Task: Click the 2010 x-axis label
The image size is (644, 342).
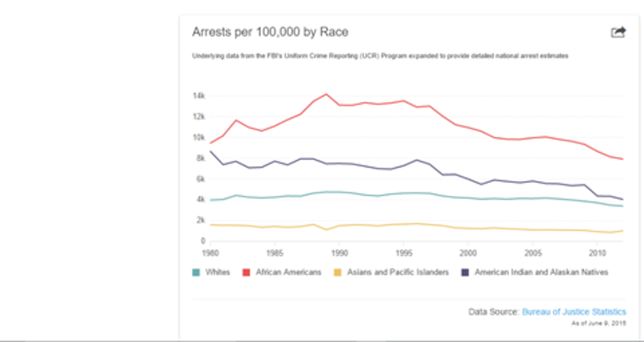Action: (597, 252)
